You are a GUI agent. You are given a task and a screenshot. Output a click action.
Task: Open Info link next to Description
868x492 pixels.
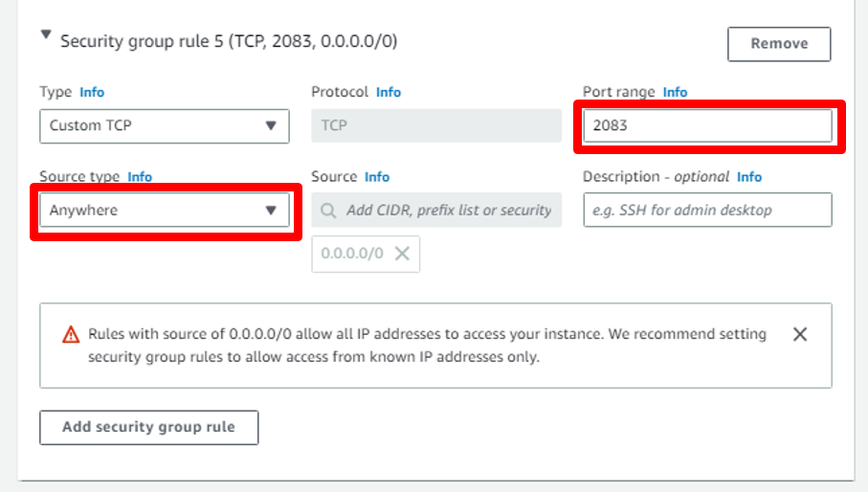pos(749,177)
